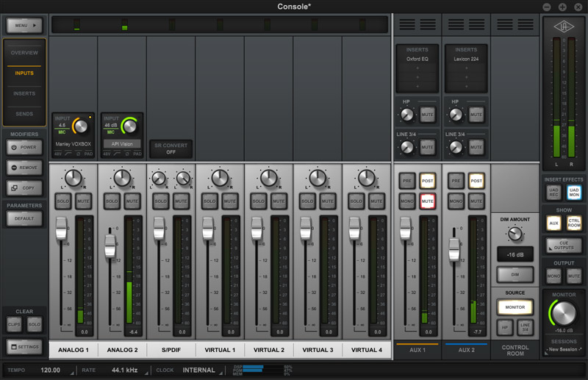
Task: Click the AUX 2 fader handle
Action: point(454,249)
